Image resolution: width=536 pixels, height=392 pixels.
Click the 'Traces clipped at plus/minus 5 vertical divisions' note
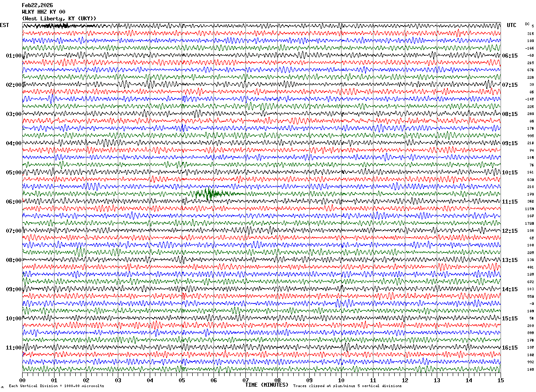click(347, 386)
